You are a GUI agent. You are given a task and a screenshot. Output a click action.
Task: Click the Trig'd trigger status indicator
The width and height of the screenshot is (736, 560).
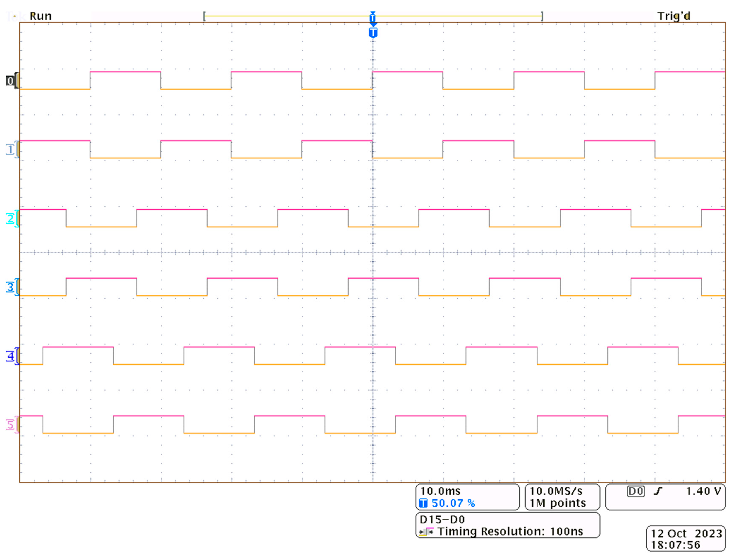point(673,16)
